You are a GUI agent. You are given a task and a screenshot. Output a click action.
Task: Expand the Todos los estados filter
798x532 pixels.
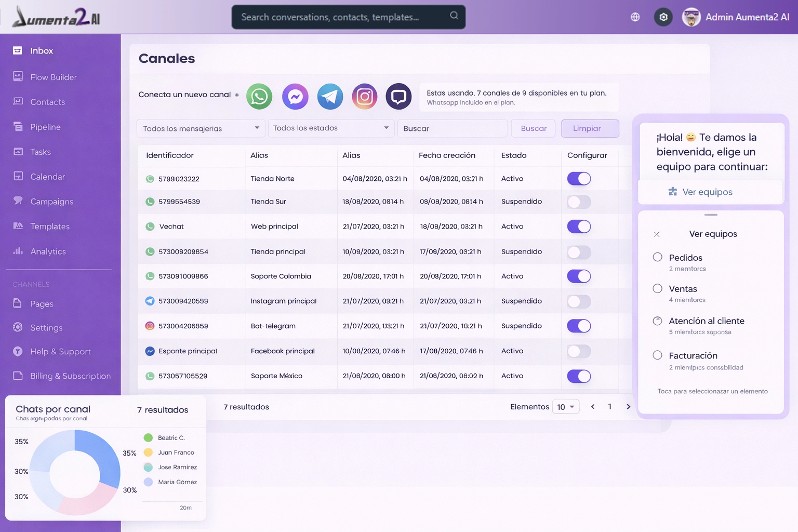(330, 128)
